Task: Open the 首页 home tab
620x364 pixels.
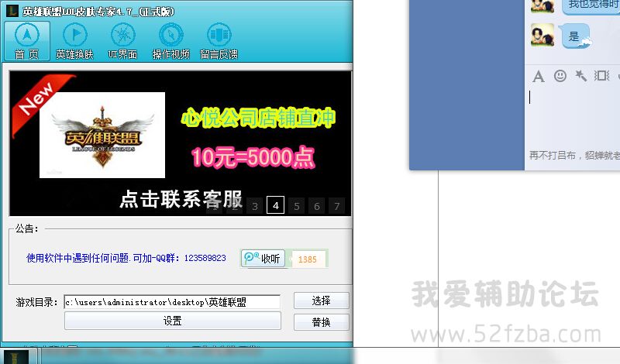Action: click(27, 41)
